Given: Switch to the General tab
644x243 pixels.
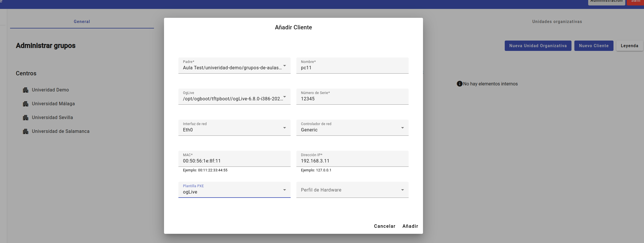Looking at the screenshot, I should (82, 22).
